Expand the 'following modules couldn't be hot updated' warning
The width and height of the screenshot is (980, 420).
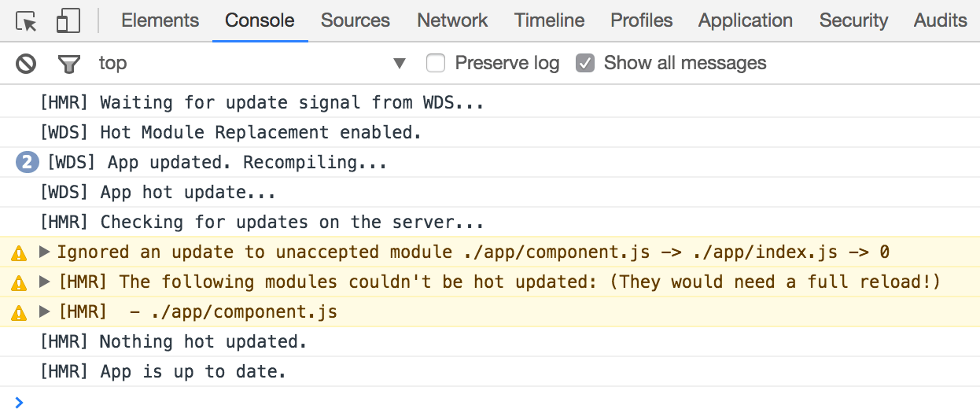point(45,282)
